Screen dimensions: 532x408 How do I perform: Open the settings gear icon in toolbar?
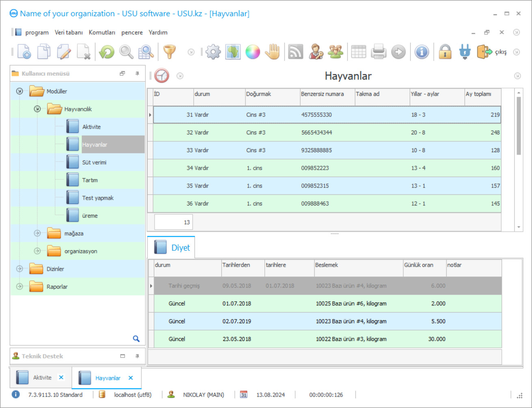click(213, 52)
